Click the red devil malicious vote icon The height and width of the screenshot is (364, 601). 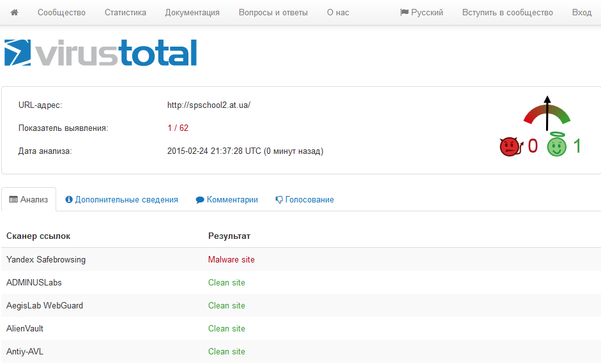tap(511, 146)
